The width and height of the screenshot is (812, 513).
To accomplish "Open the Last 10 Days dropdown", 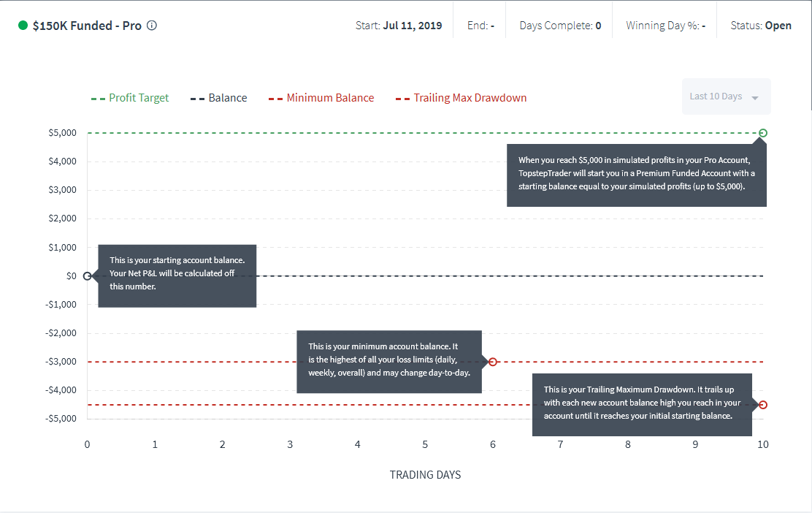I will click(726, 96).
